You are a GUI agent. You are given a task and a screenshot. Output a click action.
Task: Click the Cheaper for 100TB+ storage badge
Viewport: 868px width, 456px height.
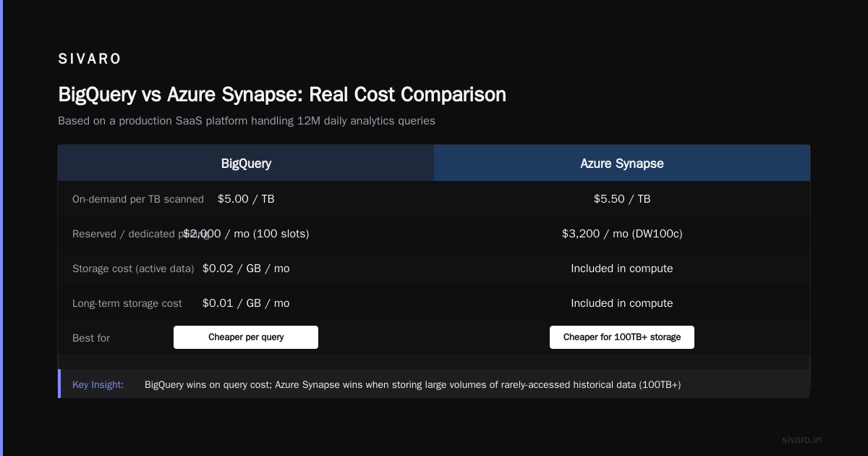pyautogui.click(x=622, y=337)
